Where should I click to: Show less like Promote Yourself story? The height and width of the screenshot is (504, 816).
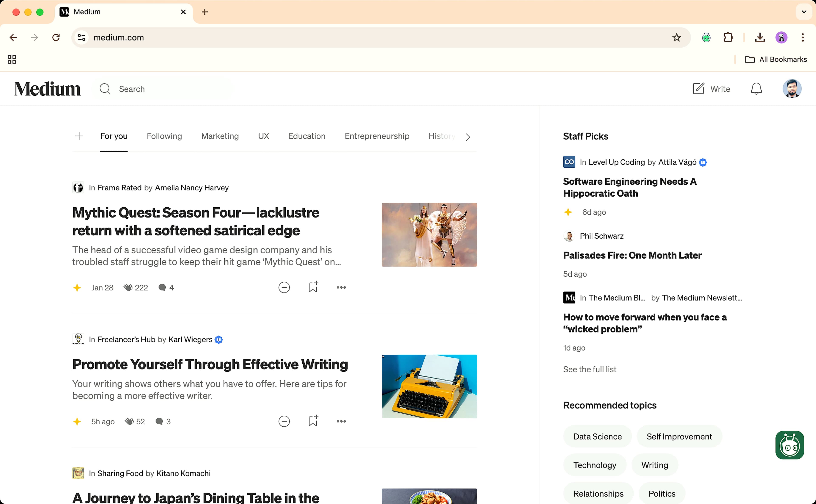[x=284, y=421]
